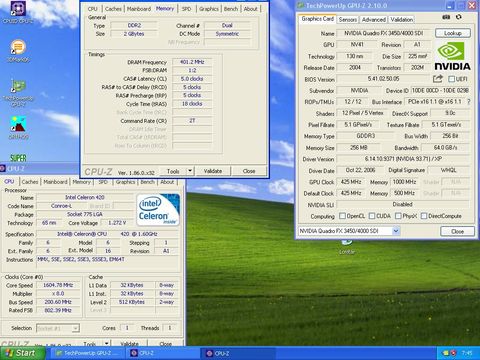Open the About tab in lower CPU-Z window
Image resolution: width=480 pixels, height=360 pixels.
click(x=167, y=182)
